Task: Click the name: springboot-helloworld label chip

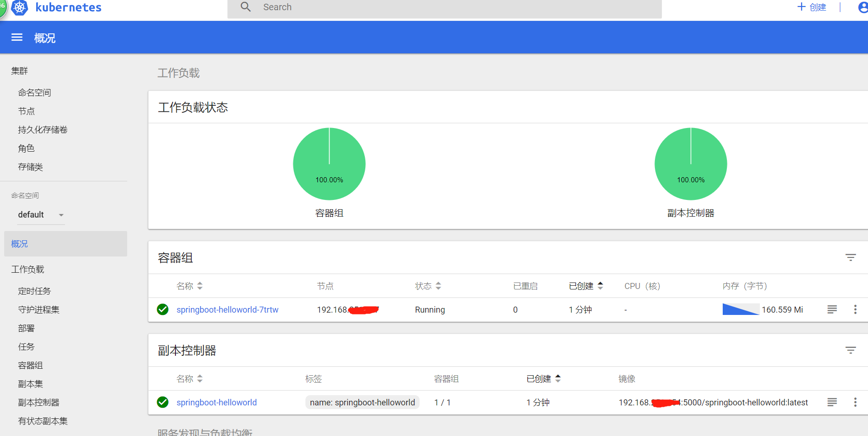Action: click(x=363, y=402)
